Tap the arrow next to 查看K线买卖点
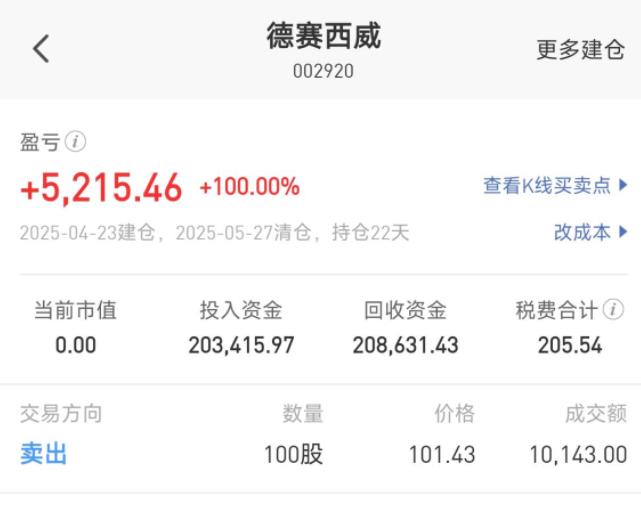The image size is (641, 507). pyautogui.click(x=623, y=185)
